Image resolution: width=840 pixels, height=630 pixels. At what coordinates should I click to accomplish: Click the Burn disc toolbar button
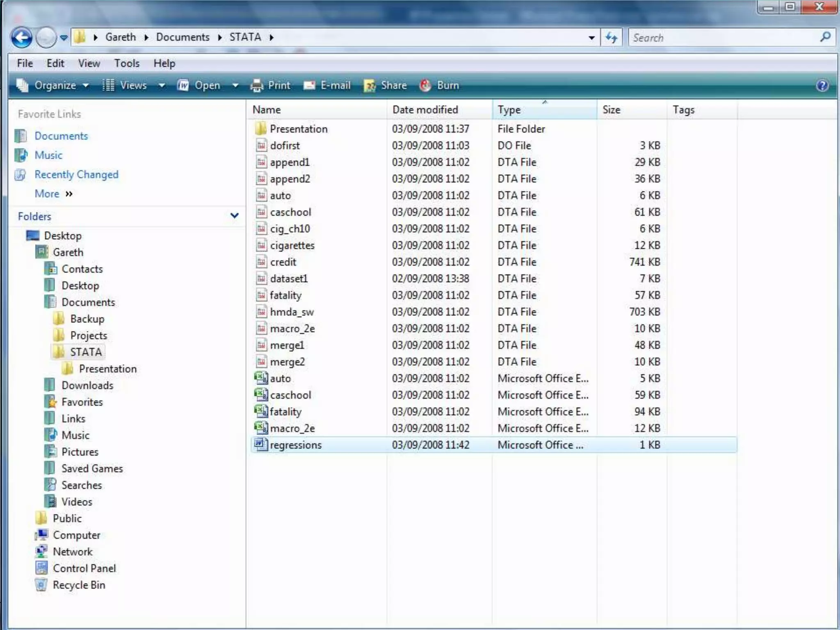[x=439, y=85]
